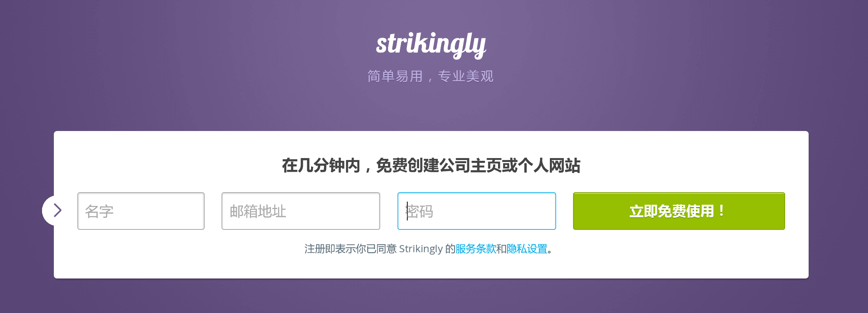This screenshot has height=313, width=868.
Task: Open the 服务条款 terms of service link
Action: pyautogui.click(x=476, y=249)
